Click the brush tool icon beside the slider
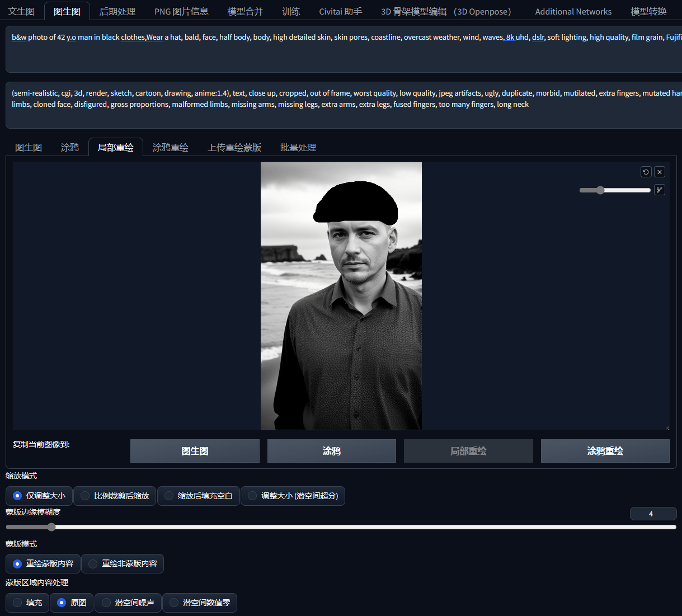 660,190
